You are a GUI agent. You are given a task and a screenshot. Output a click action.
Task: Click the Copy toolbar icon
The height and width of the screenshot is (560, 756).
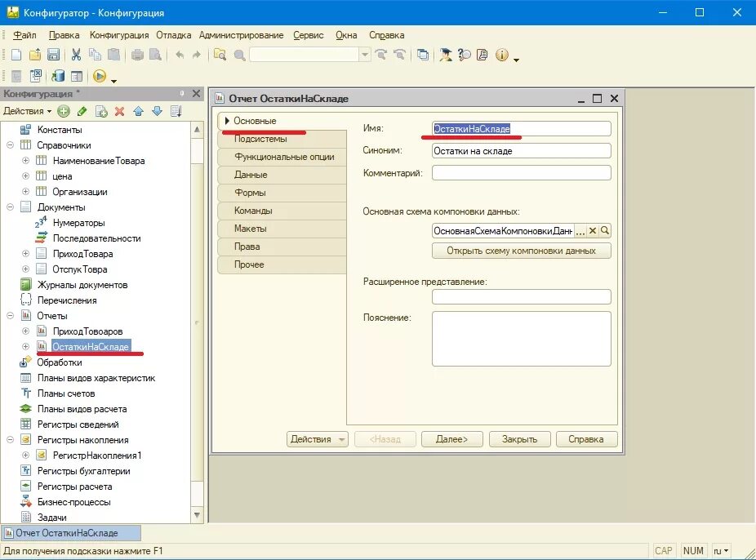[x=95, y=55]
